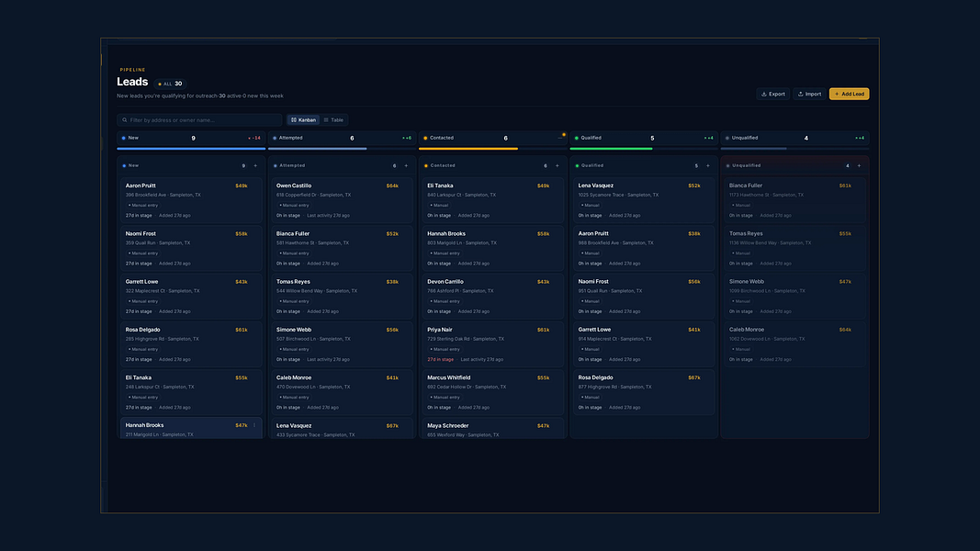The height and width of the screenshot is (551, 980).
Task: Click the $67k value on Rosa Delgado's Qualified card
Action: (694, 378)
